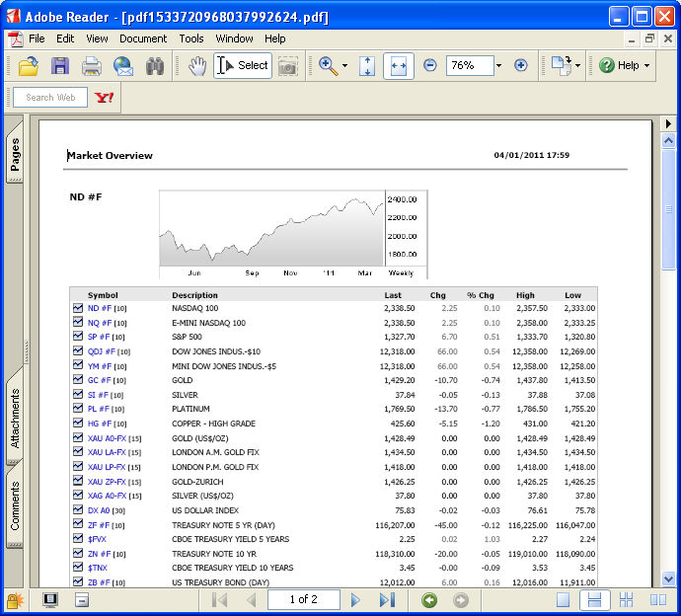Open the $TNX symbol link

[98, 568]
